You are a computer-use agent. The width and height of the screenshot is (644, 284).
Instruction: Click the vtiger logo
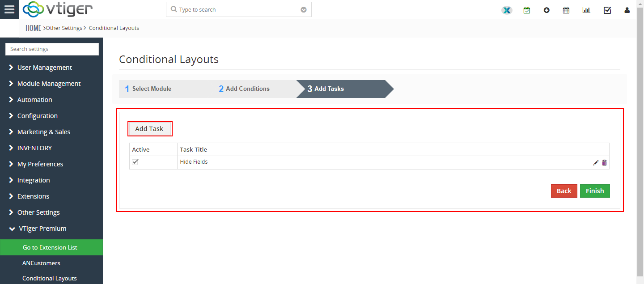point(58,9)
